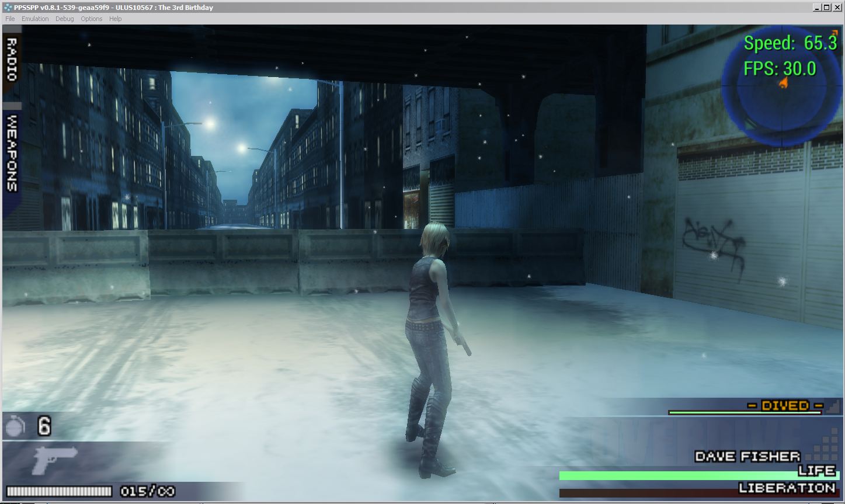Open the Debug menu
This screenshot has width=845, height=504.
pyautogui.click(x=64, y=19)
